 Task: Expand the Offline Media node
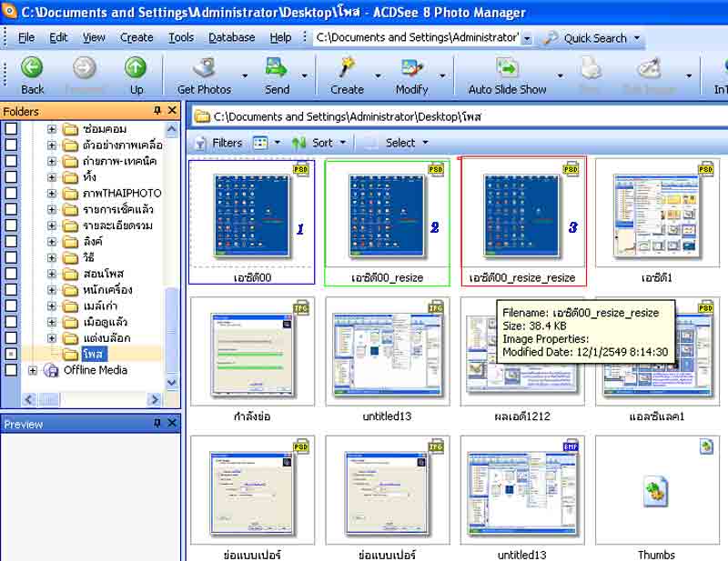click(33, 370)
